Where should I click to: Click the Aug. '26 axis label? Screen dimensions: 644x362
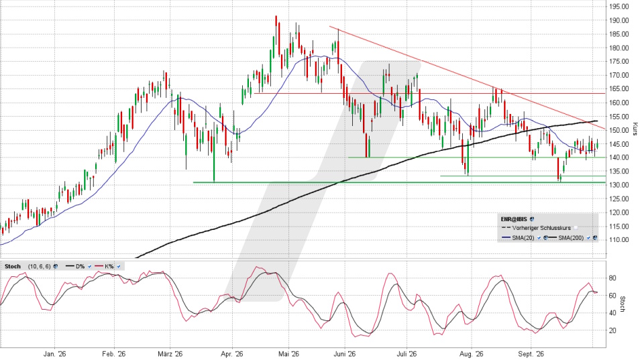point(471,354)
